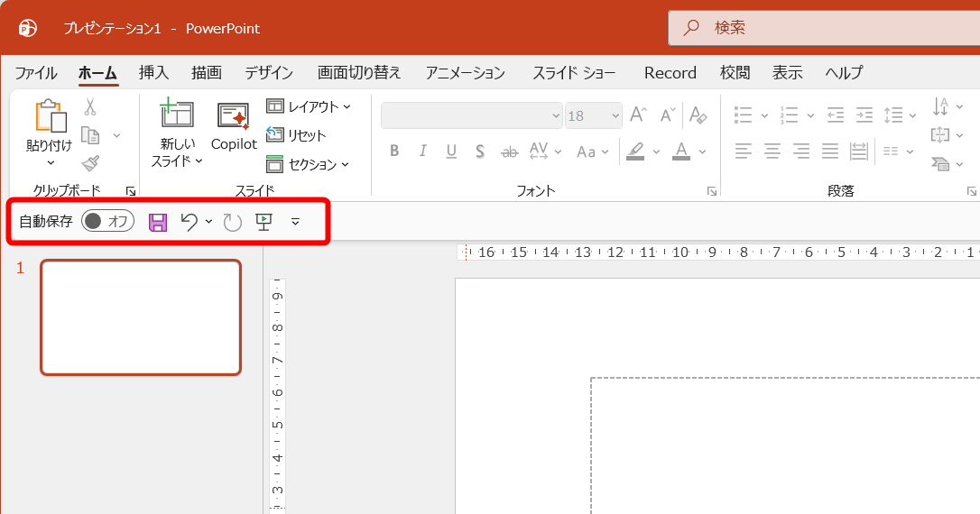980x514 pixels.
Task: Toggle Bold formatting
Action: click(394, 151)
